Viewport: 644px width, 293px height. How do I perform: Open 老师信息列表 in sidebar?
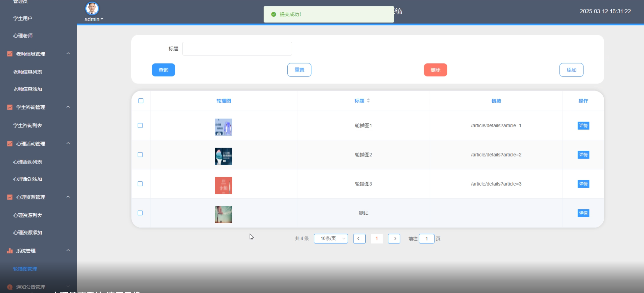(28, 72)
